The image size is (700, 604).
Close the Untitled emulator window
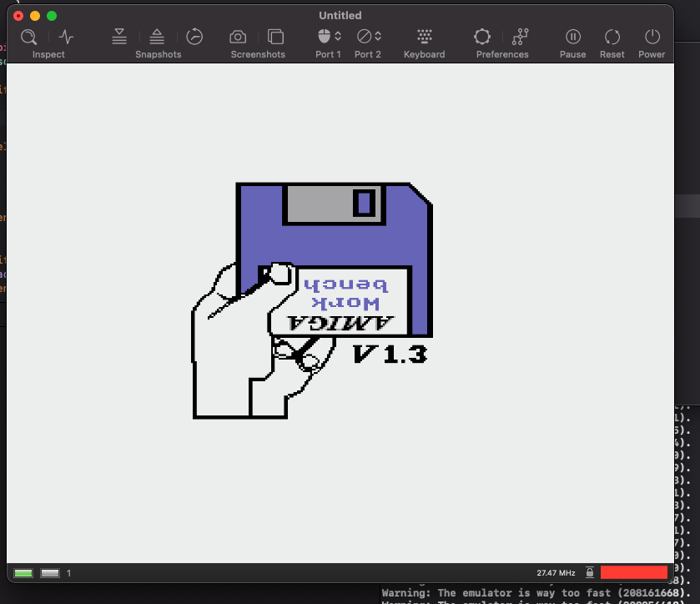tap(18, 16)
